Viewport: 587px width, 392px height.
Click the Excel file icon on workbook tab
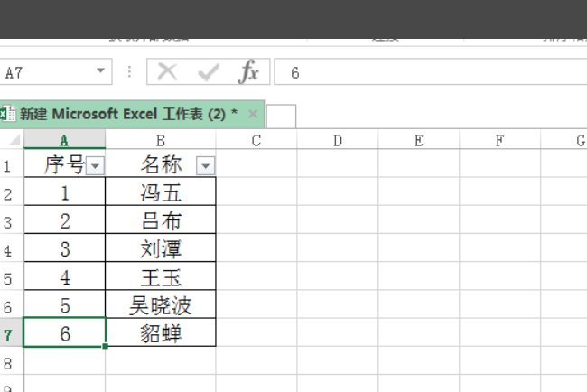[x=7, y=114]
